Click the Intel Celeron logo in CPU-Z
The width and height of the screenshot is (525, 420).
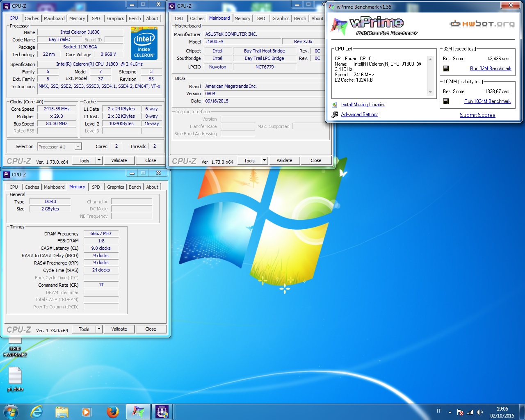pyautogui.click(x=144, y=43)
